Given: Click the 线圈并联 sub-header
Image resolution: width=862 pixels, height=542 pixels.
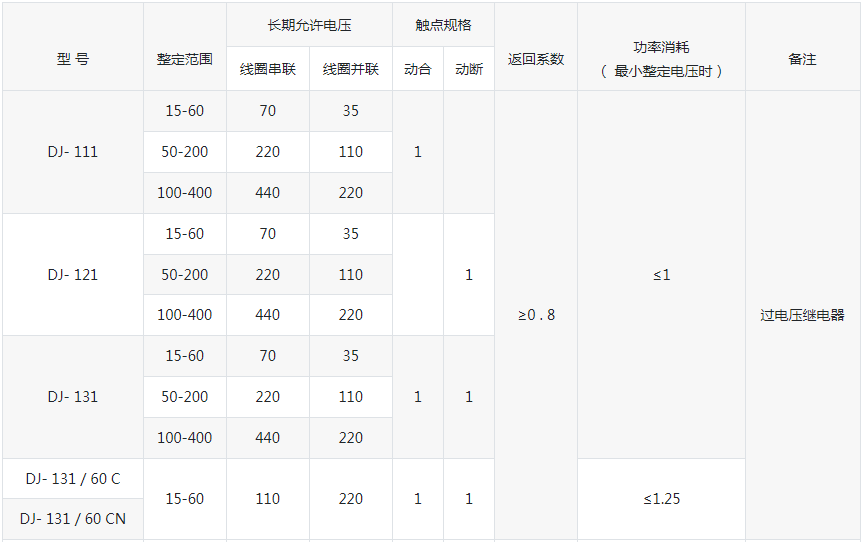Looking at the screenshot, I should point(350,70).
